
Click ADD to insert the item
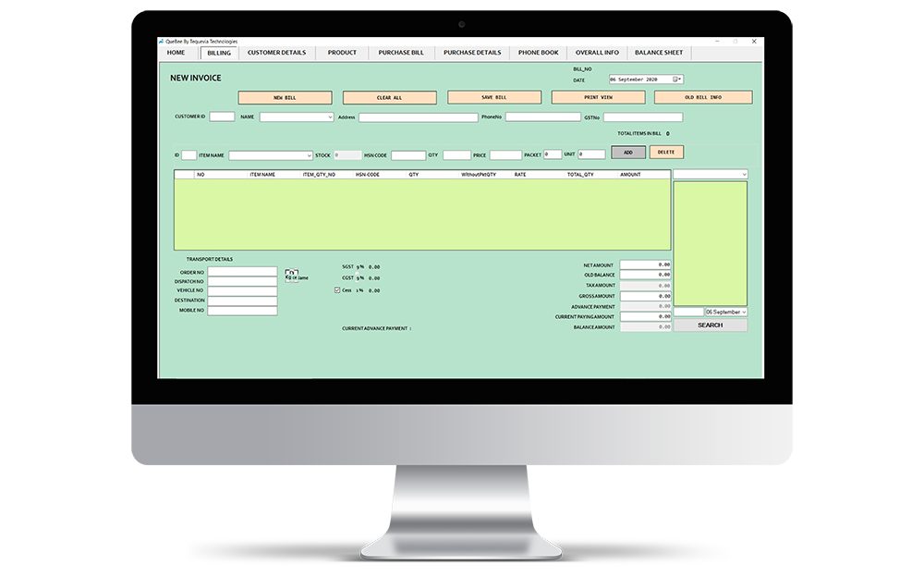pos(628,153)
